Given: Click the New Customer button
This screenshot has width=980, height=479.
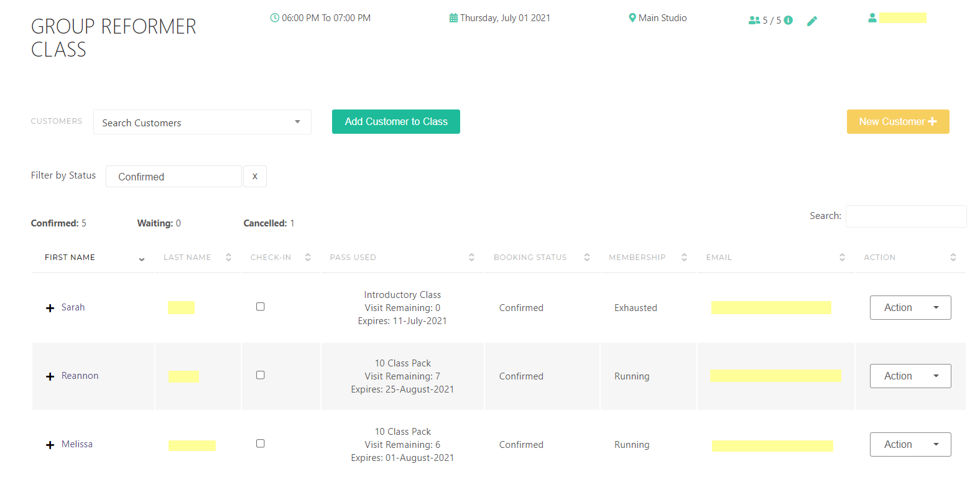Looking at the screenshot, I should coord(897,122).
